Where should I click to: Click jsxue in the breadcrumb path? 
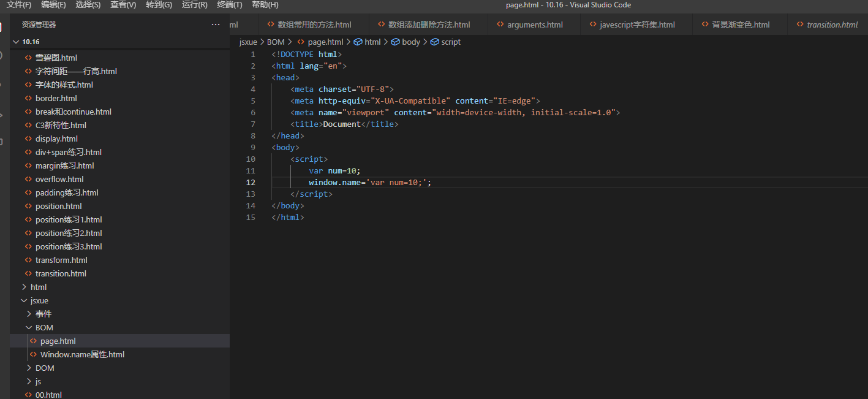click(248, 42)
